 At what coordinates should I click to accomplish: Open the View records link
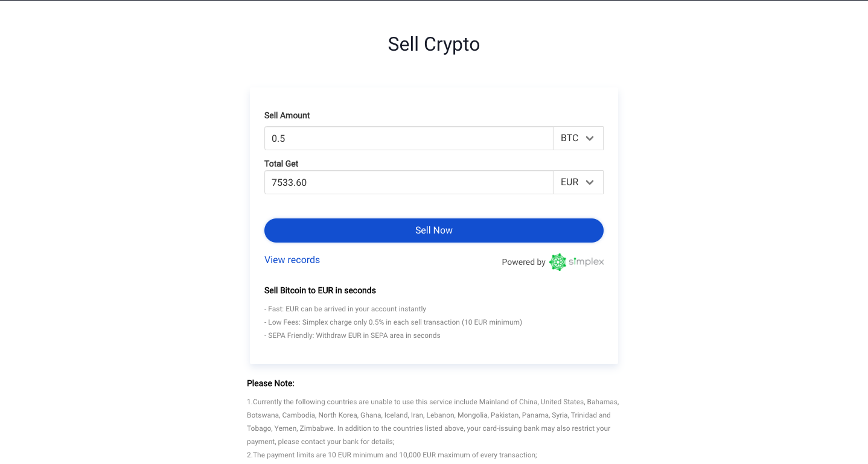click(x=292, y=260)
